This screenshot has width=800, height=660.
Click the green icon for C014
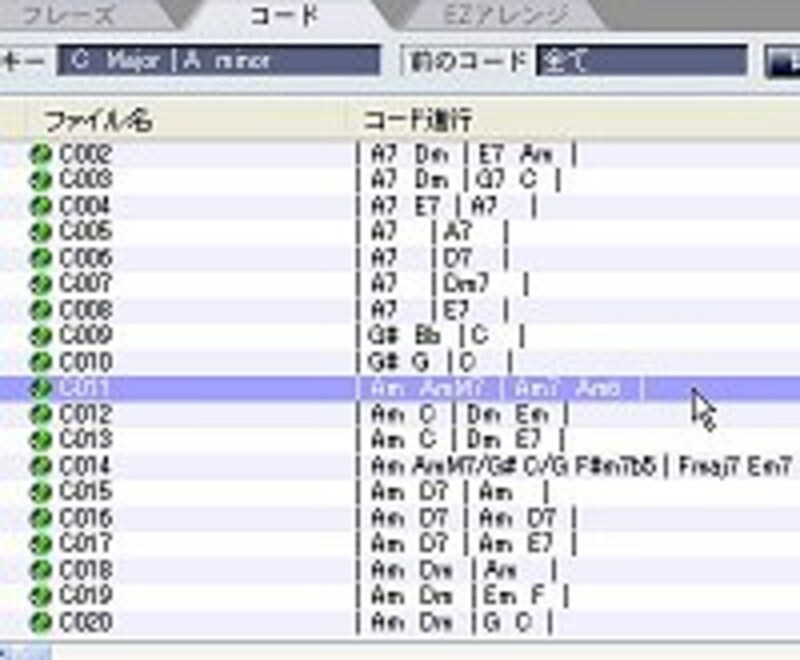40,466
